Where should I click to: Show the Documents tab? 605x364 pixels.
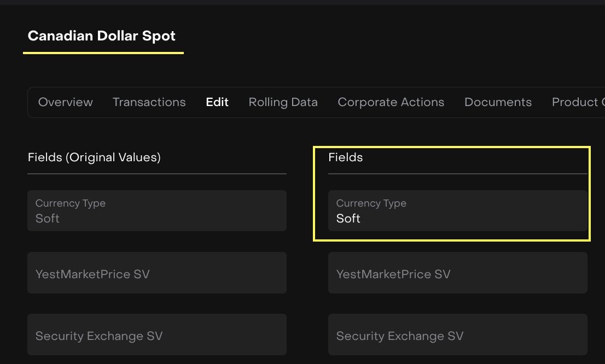[498, 102]
